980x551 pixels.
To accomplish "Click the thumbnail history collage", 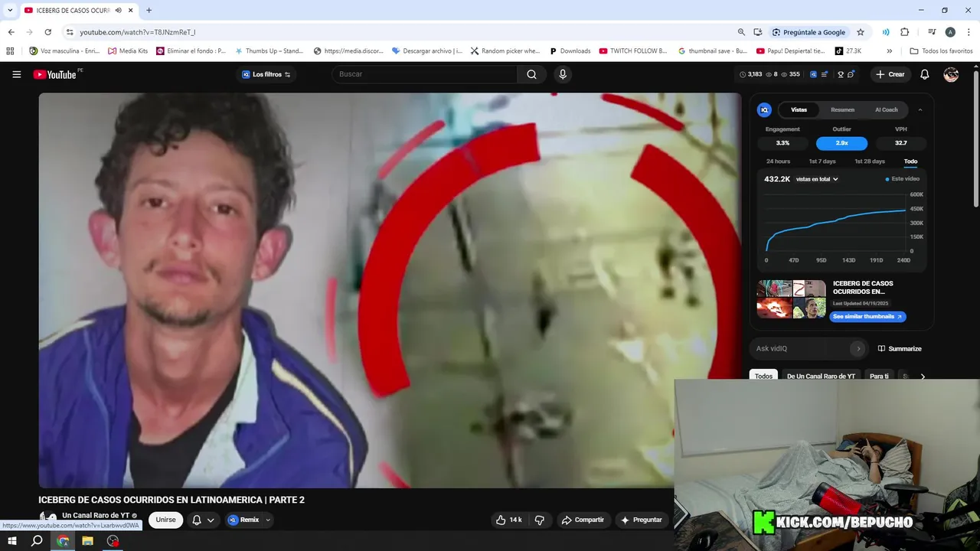I will tap(792, 299).
